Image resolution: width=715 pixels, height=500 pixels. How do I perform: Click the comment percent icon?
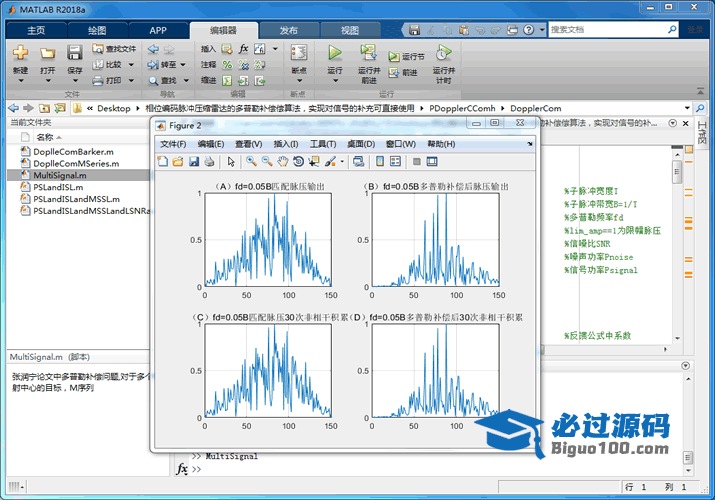(227, 65)
